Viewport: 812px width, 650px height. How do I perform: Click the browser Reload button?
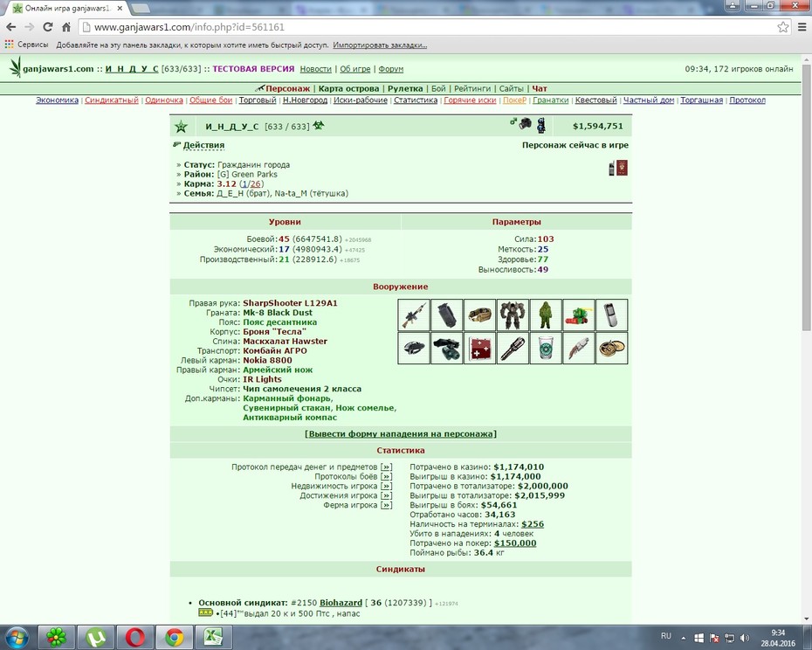point(48,27)
